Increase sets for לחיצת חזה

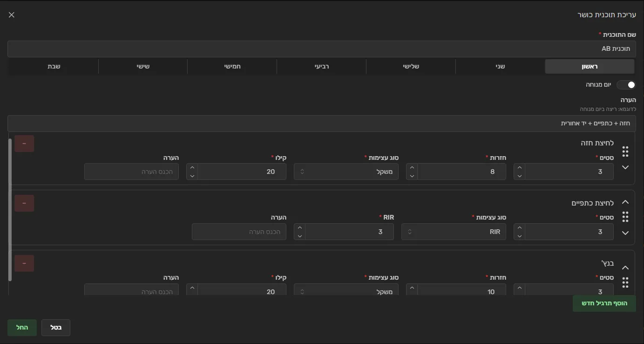519,167
